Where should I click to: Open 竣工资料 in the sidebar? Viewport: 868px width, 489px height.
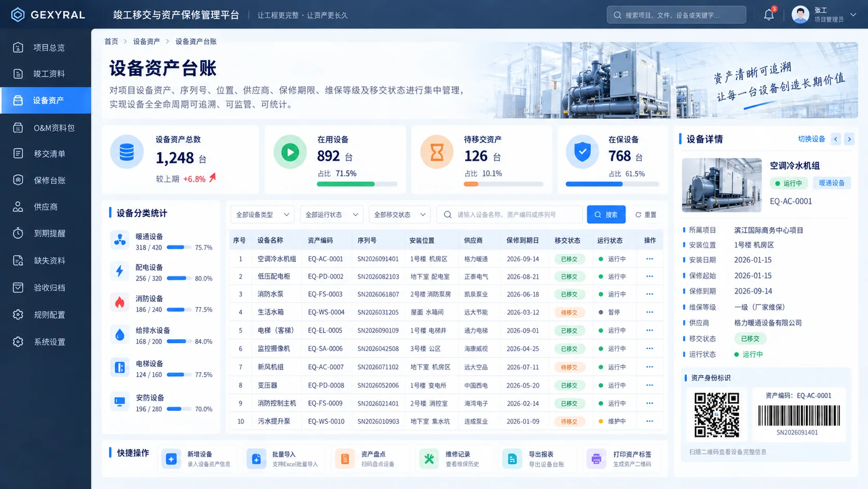(46, 74)
